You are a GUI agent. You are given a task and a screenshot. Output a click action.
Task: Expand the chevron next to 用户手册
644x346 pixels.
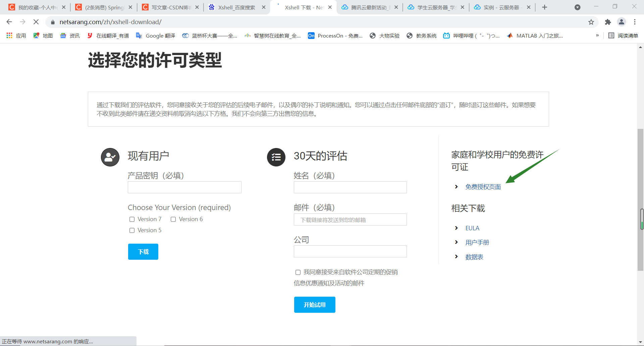pos(457,242)
